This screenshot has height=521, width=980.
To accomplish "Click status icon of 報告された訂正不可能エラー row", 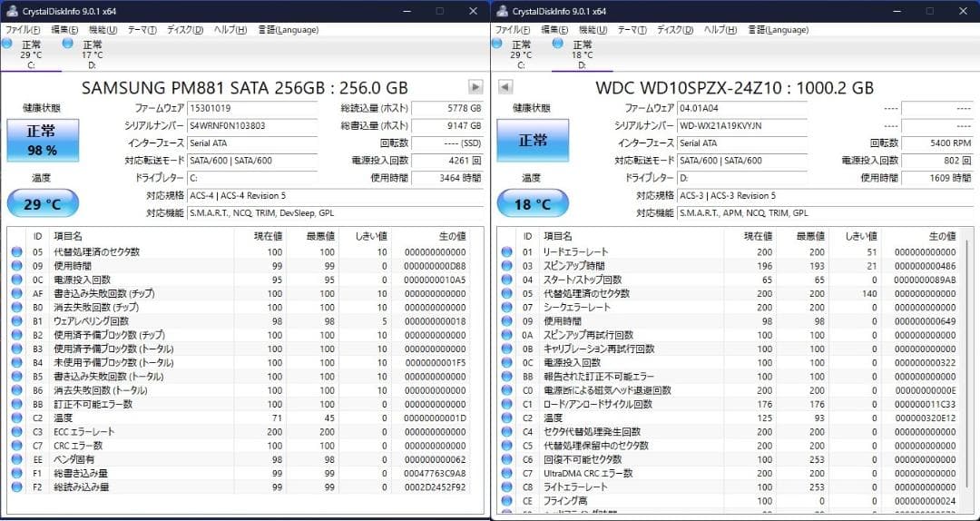I will (x=506, y=377).
